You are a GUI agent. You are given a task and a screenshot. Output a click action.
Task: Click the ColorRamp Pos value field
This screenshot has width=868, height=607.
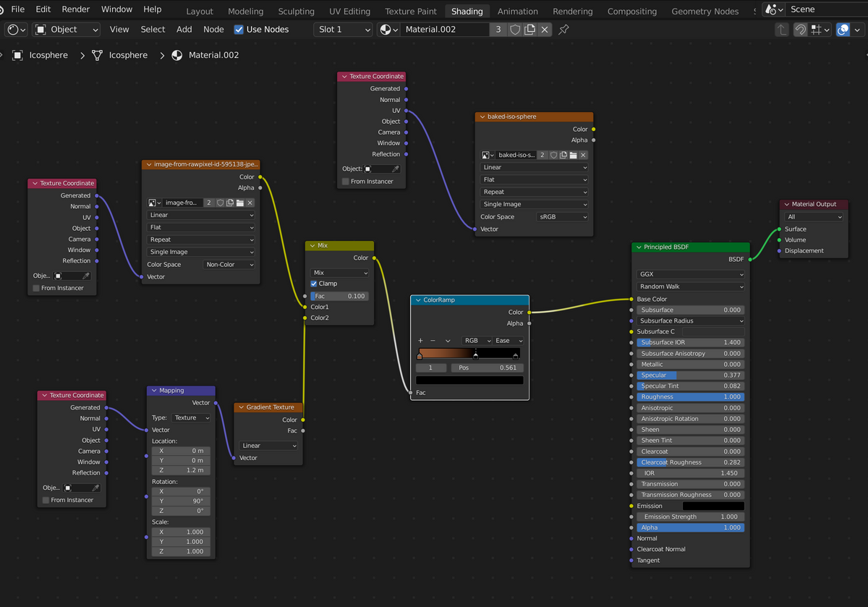tap(487, 368)
